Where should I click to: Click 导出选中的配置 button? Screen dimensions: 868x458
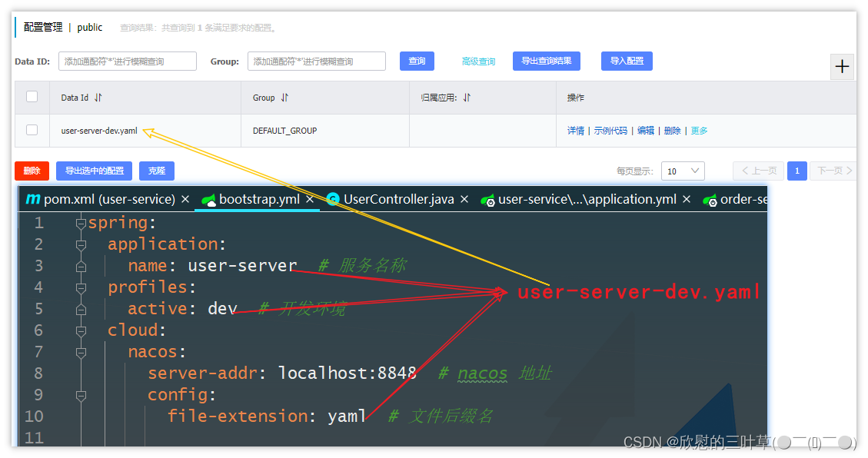[94, 171]
